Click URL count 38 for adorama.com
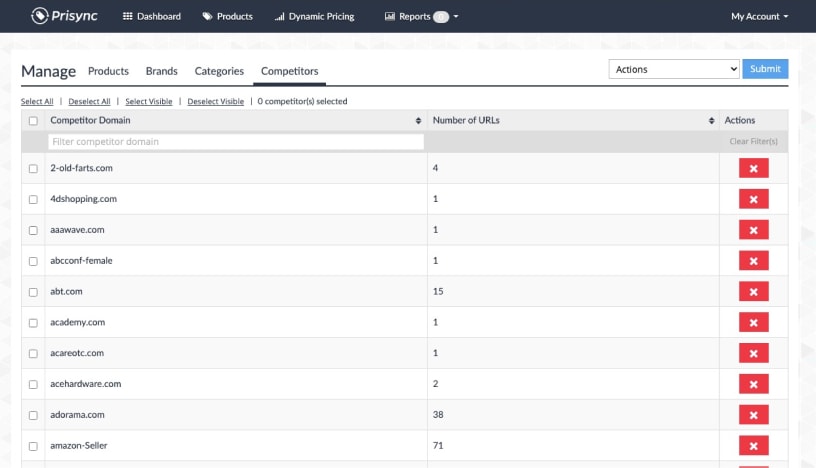 click(438, 414)
